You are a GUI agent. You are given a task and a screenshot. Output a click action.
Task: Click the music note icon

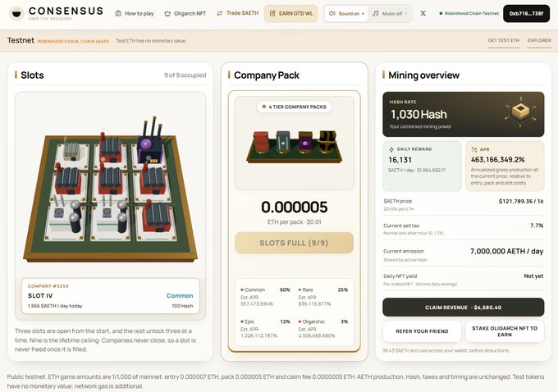pos(376,13)
